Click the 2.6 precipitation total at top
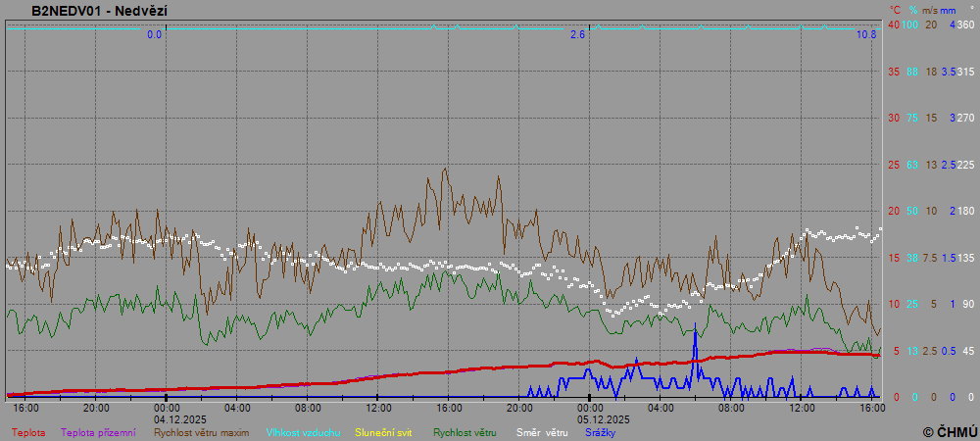The height and width of the screenshot is (441, 980). (x=577, y=34)
